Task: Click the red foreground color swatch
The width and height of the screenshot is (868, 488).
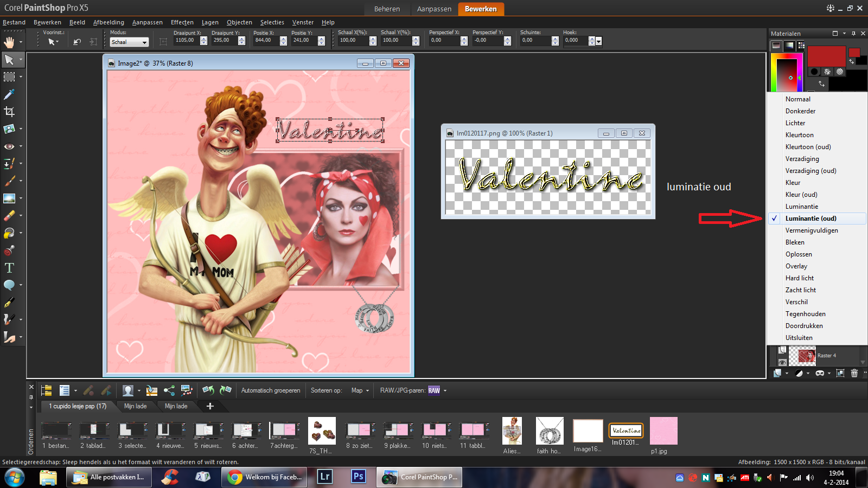Action: click(826, 56)
